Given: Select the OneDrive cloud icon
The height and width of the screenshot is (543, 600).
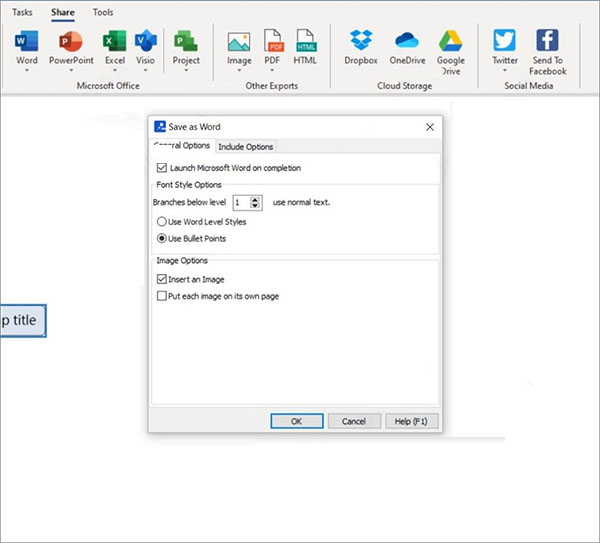Looking at the screenshot, I should [x=407, y=40].
